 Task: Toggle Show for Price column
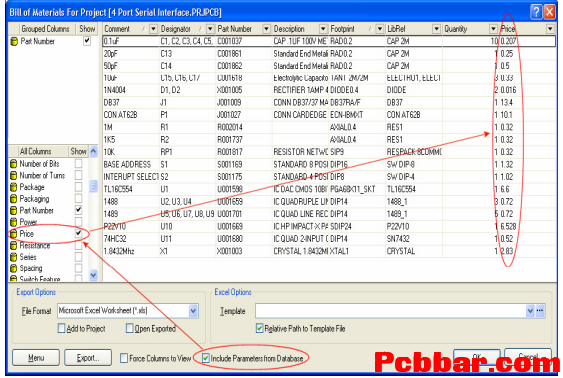(78, 233)
